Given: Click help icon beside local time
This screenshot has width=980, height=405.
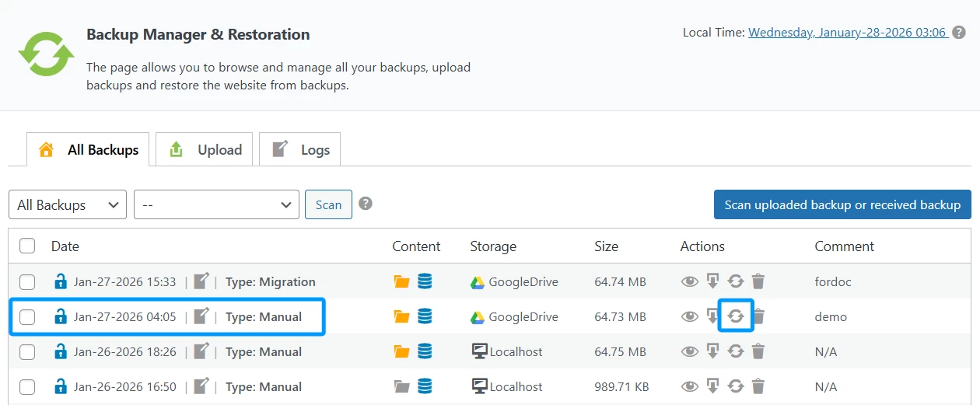Looking at the screenshot, I should click(959, 33).
